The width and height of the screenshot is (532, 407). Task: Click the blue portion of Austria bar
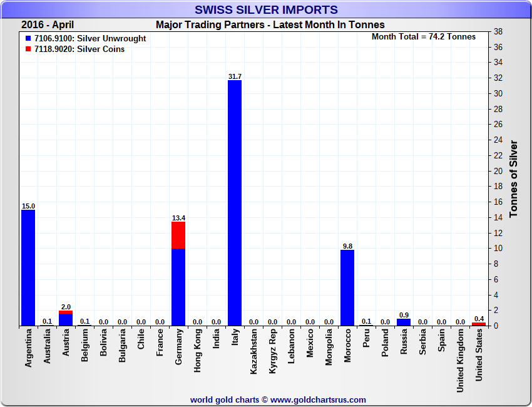coord(66,320)
